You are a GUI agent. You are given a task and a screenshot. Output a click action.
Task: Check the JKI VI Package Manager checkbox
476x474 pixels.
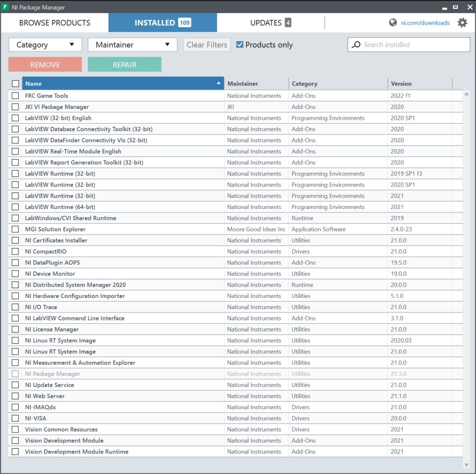tap(15, 107)
